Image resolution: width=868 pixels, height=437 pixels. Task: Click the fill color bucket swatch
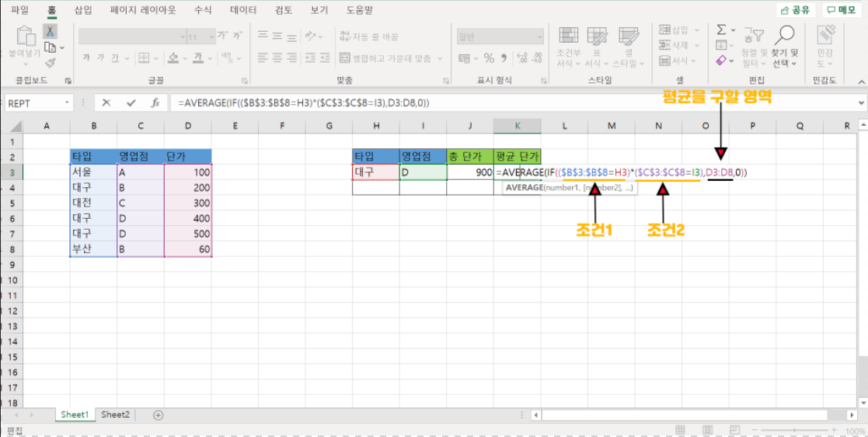173,57
